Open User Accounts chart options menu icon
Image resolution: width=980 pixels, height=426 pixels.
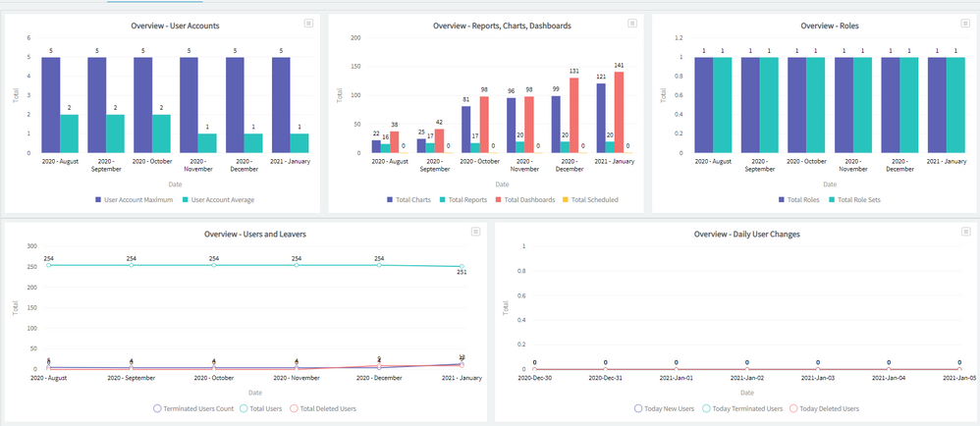pos(308,23)
